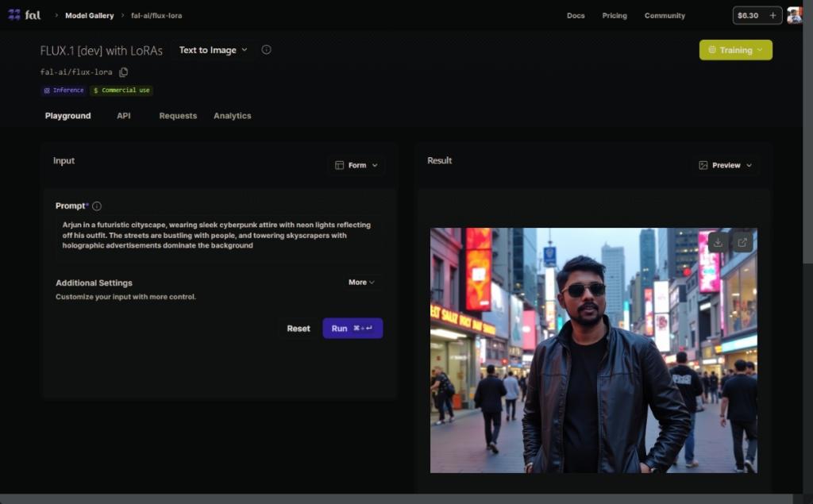Open the Training dropdown button
The width and height of the screenshot is (813, 504).
(735, 50)
